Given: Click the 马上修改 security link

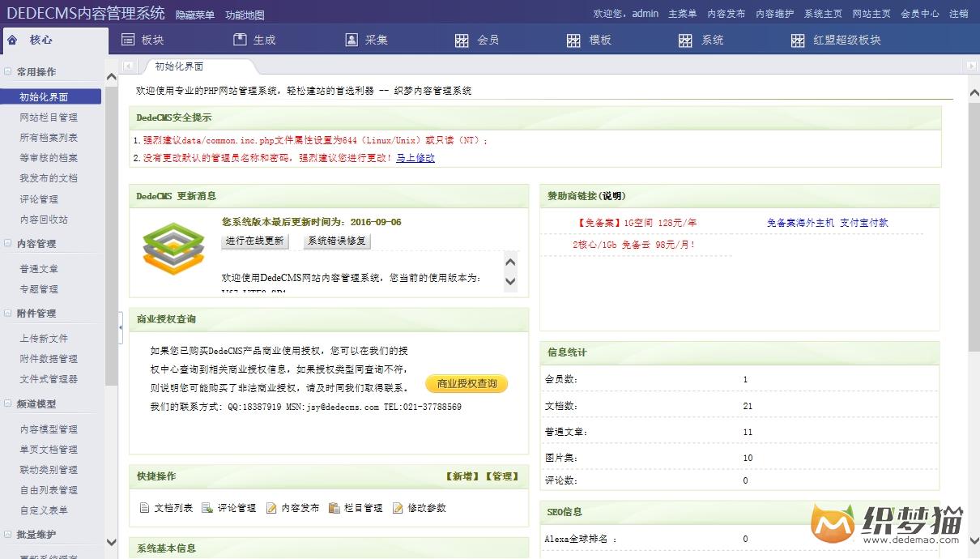Looking at the screenshot, I should (x=415, y=158).
